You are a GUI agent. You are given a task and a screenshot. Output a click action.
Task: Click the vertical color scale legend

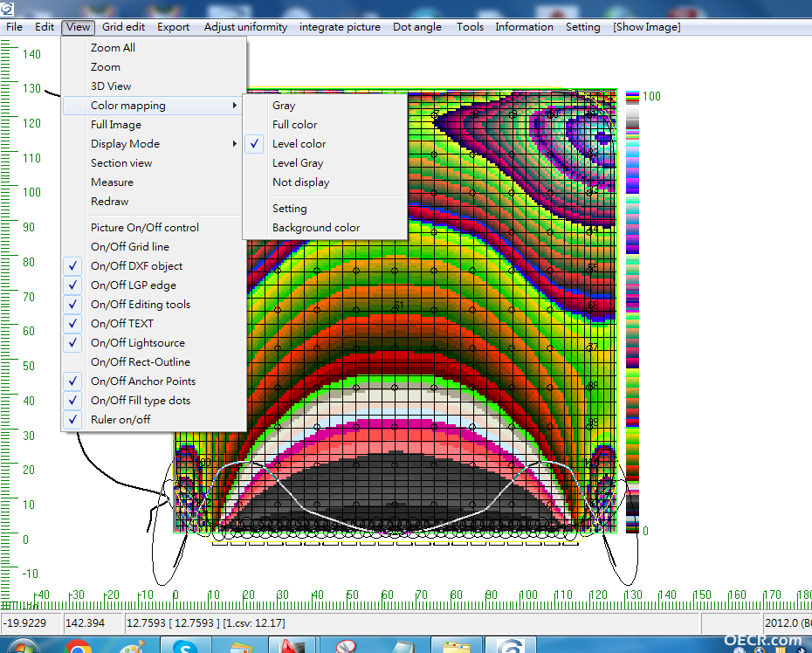coord(632,313)
